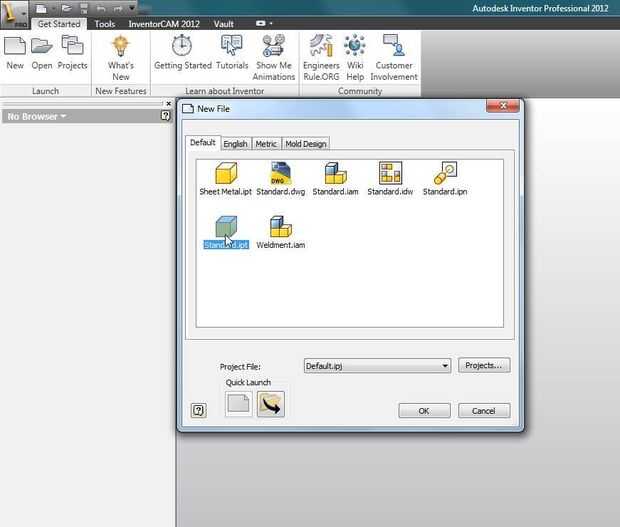Image resolution: width=620 pixels, height=527 pixels.
Task: Select the Standard.ipn presentation template
Action: pos(445,179)
